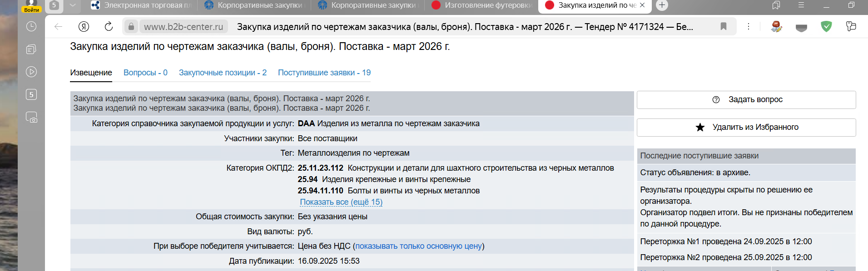Click the page heading Закупка изделий по чертежам
Screen dimensions: 868x271
260,47
